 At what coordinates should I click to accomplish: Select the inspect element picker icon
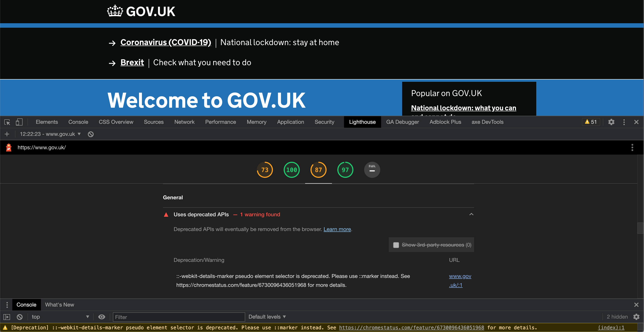coord(7,122)
